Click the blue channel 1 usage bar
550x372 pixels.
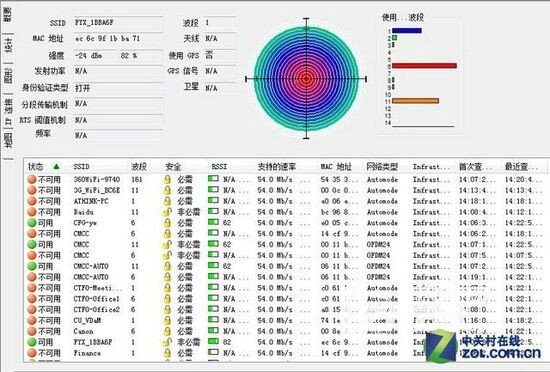(x=407, y=31)
